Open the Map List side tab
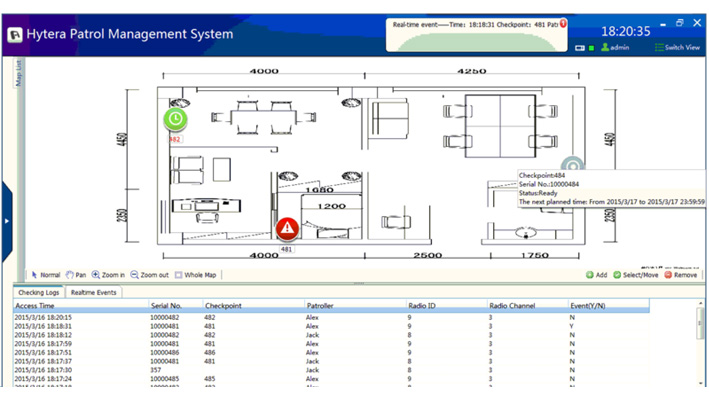Screen dimensions: 709x399 [19, 73]
